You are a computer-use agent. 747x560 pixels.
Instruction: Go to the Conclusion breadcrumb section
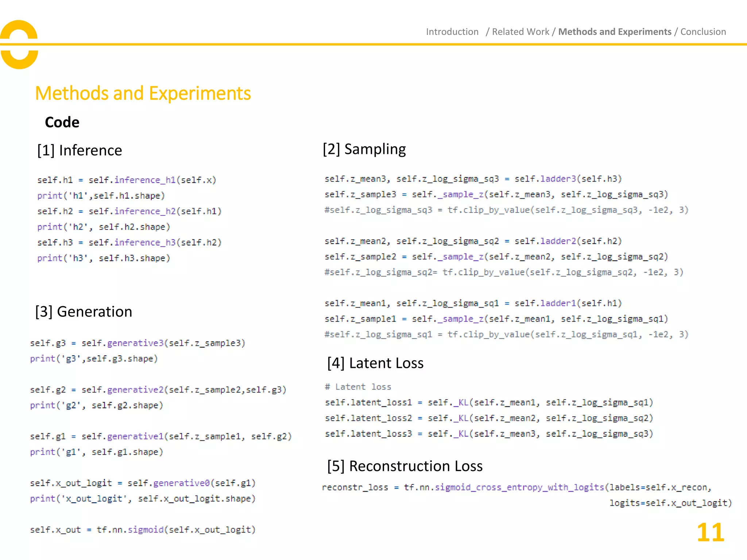click(x=703, y=32)
